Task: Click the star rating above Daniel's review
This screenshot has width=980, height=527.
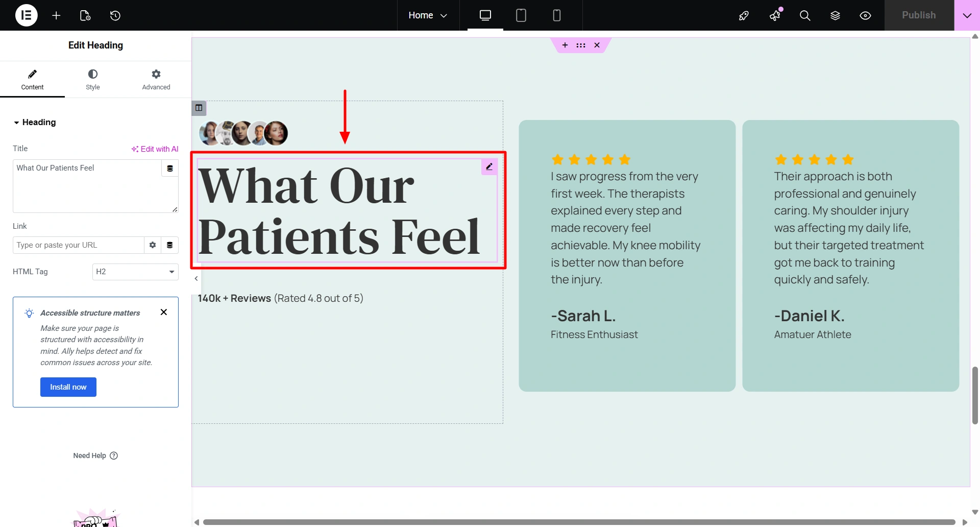Action: [814, 160]
